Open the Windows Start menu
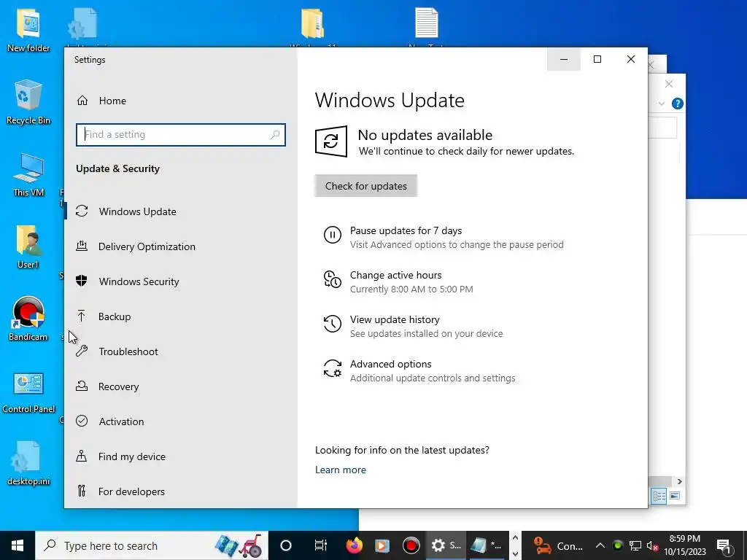The width and height of the screenshot is (747, 560). [18, 545]
